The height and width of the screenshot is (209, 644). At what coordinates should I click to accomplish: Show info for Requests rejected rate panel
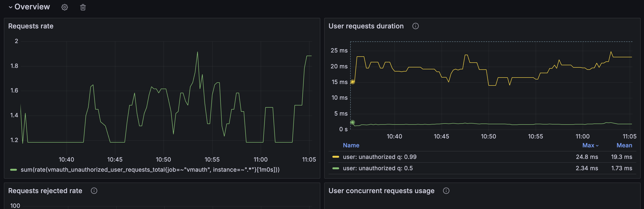pyautogui.click(x=94, y=191)
